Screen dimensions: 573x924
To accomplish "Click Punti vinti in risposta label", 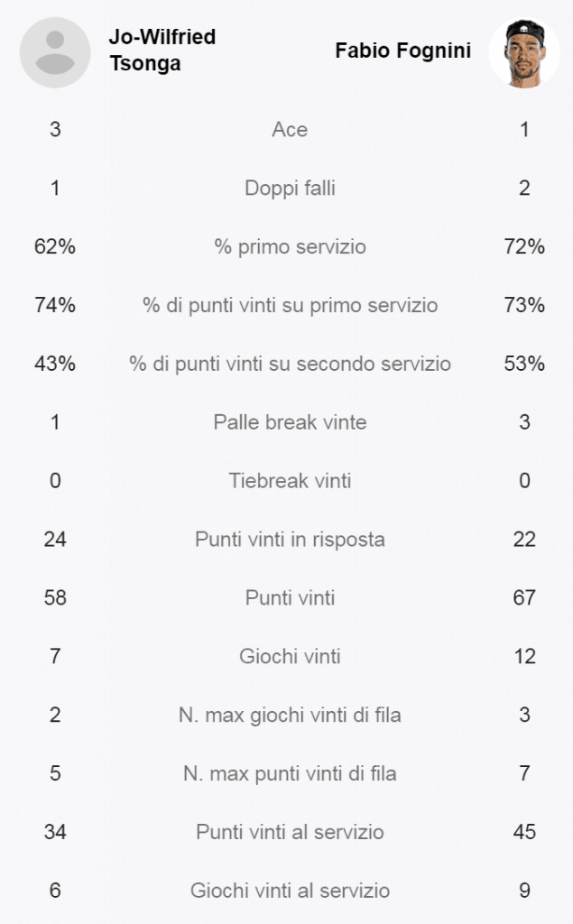I will (x=290, y=540).
